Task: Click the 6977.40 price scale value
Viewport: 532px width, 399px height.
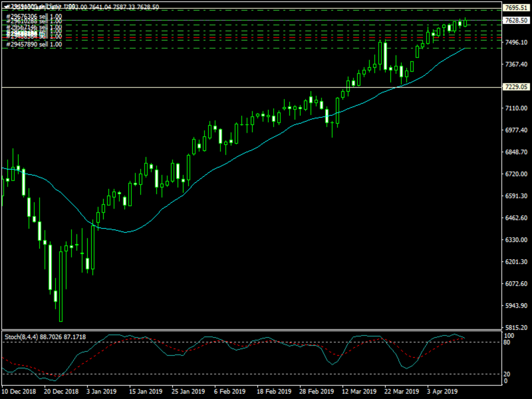Action: point(516,130)
